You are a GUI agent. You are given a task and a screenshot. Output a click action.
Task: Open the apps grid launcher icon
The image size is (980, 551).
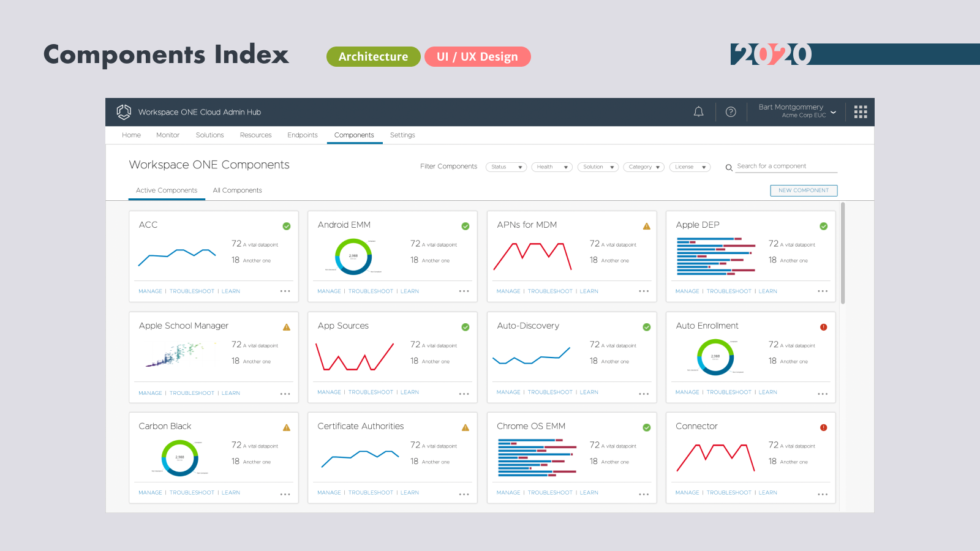pos(861,112)
